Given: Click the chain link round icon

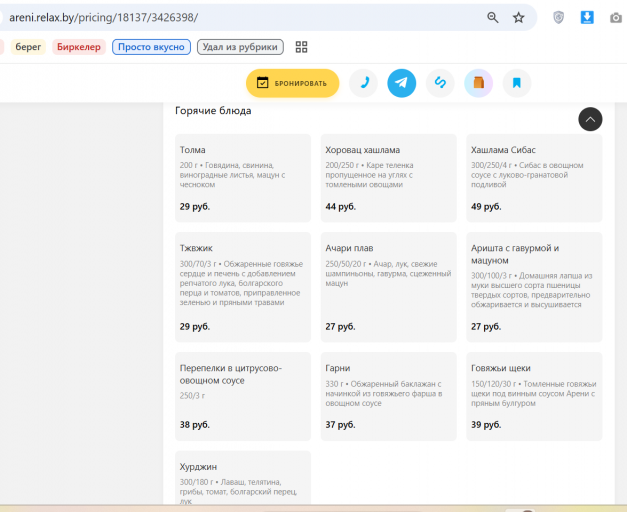Looking at the screenshot, I should pos(440,83).
